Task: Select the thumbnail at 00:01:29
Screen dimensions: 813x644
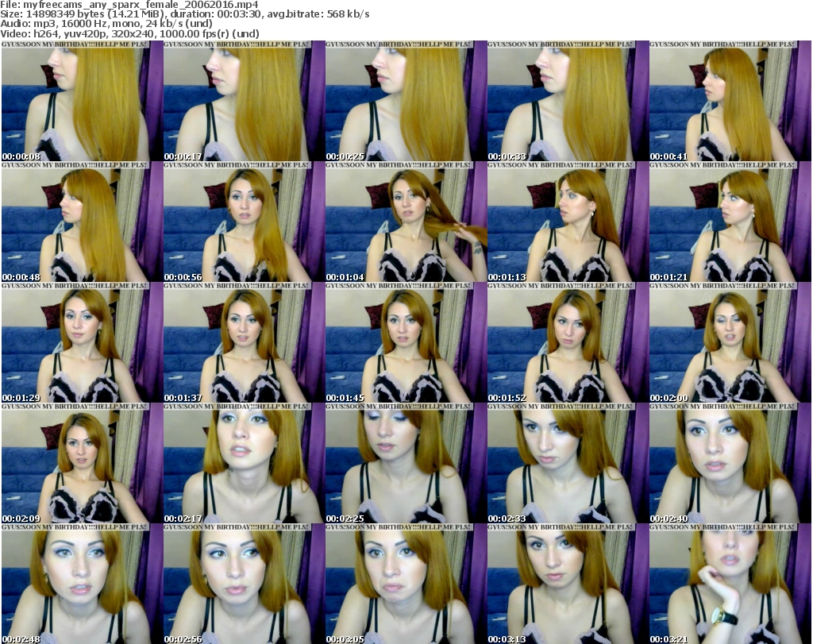Action: tap(82, 342)
